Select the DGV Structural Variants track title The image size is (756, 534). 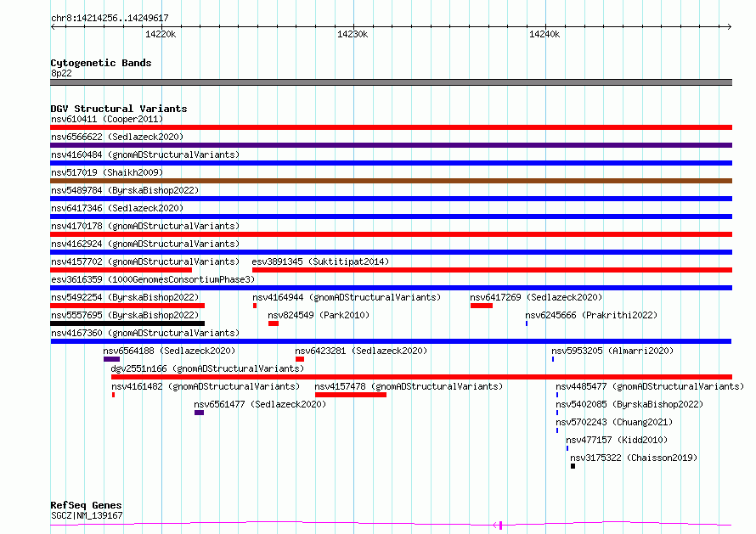pyautogui.click(x=119, y=109)
